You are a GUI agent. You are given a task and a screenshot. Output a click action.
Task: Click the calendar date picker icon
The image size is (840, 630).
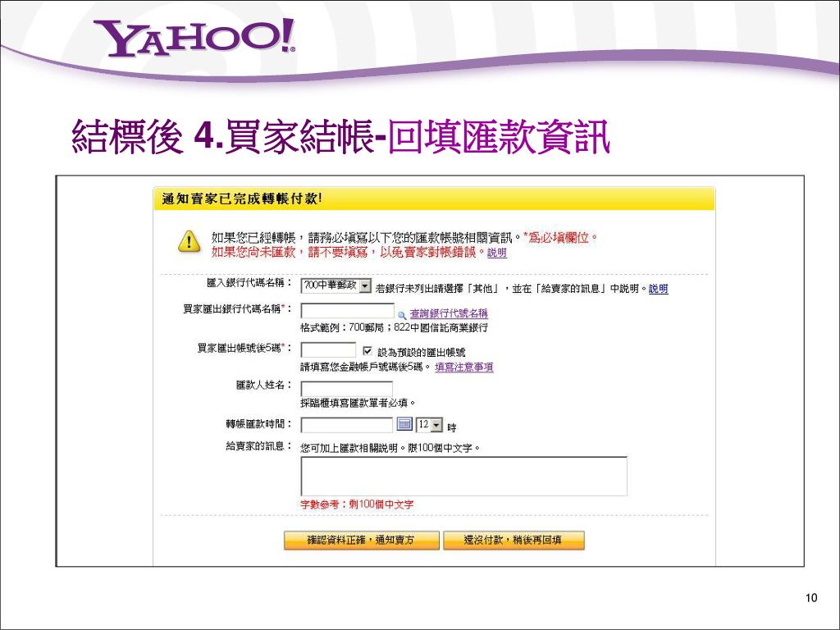pyautogui.click(x=404, y=425)
